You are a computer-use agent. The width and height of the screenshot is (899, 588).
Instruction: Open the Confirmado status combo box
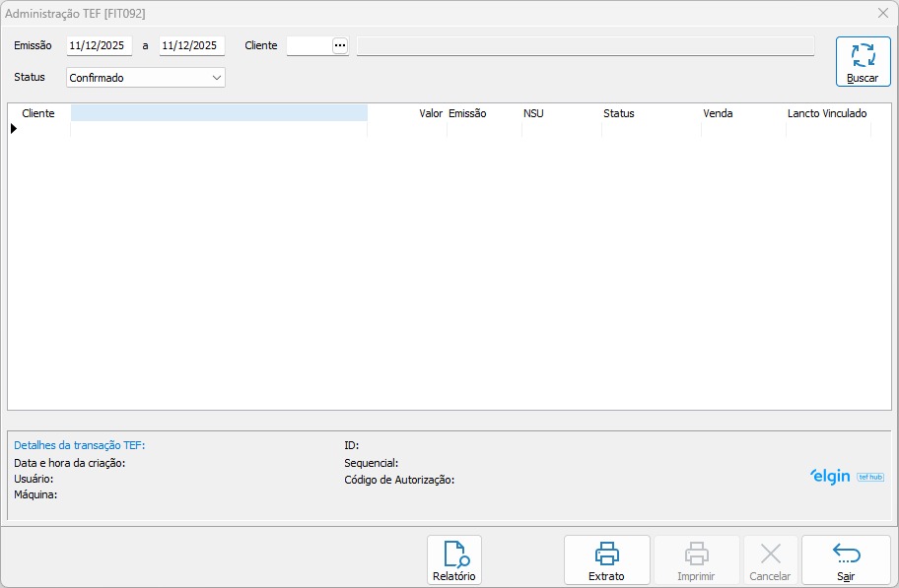138,78
